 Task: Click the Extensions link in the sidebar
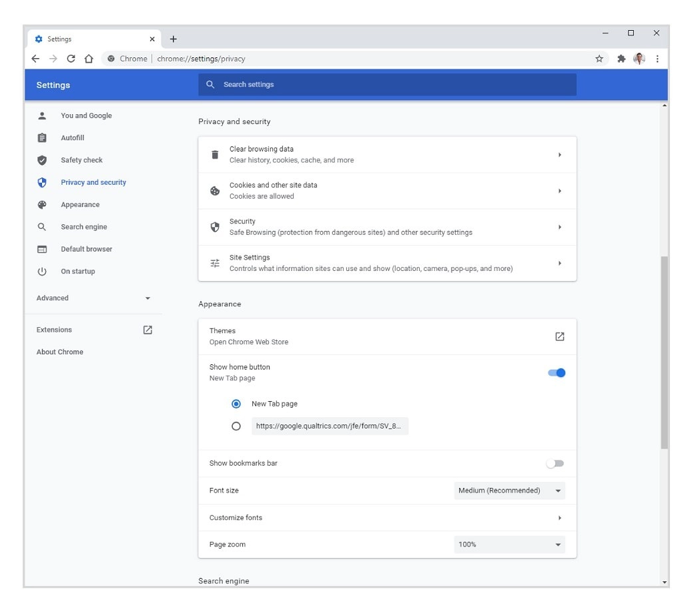point(54,330)
